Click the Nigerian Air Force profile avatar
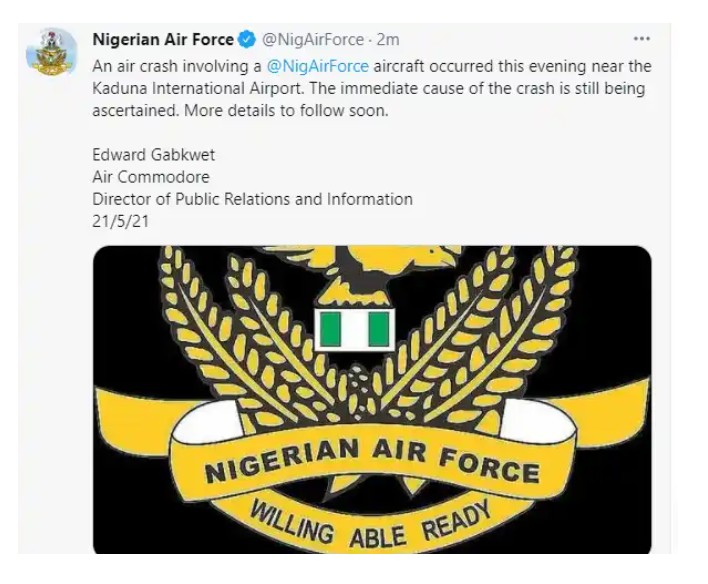Image resolution: width=708 pixels, height=584 pixels. coord(50,52)
